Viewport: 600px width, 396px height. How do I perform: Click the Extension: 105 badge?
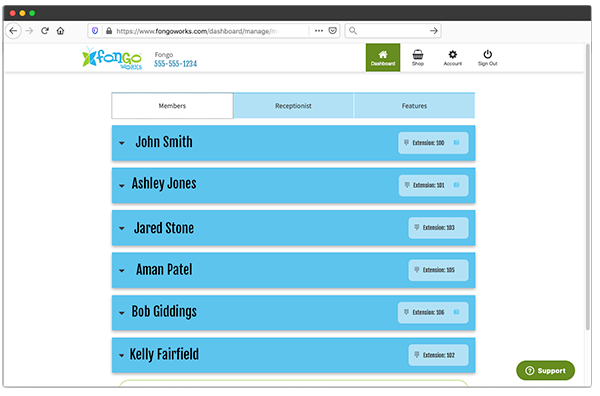[x=439, y=270]
